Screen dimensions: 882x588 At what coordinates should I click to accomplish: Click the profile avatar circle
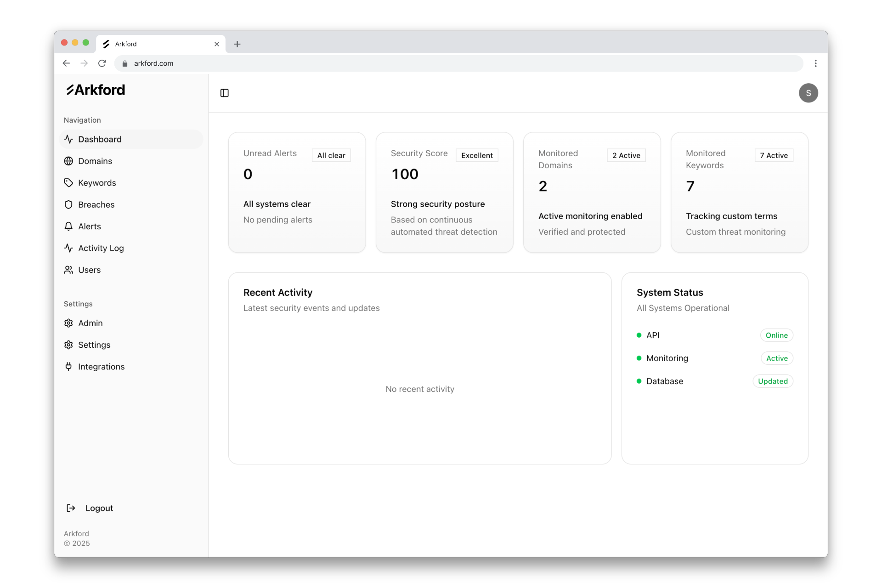point(808,93)
